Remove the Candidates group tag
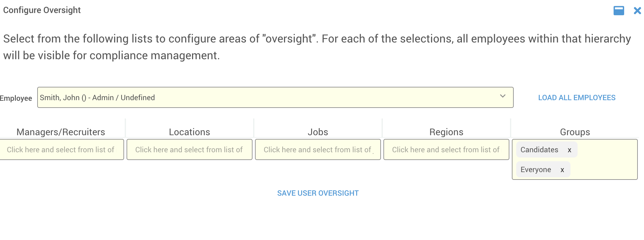644x240 pixels. pos(570,150)
